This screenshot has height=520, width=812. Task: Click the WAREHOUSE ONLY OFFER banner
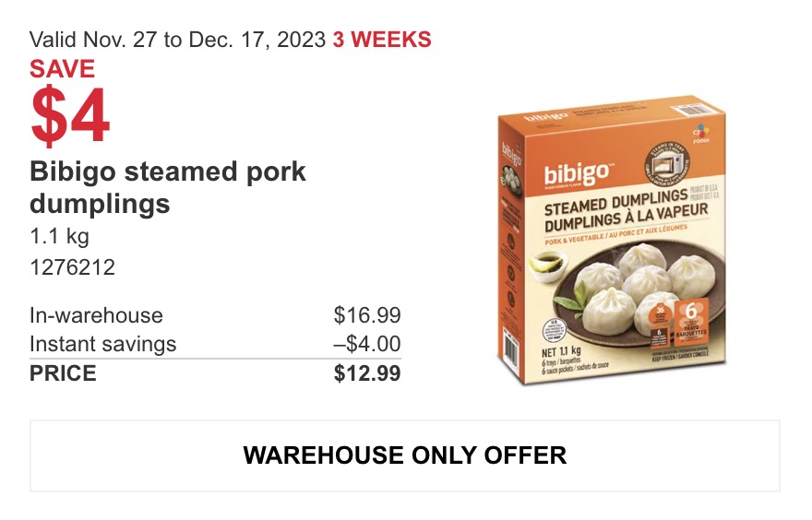coord(405,455)
